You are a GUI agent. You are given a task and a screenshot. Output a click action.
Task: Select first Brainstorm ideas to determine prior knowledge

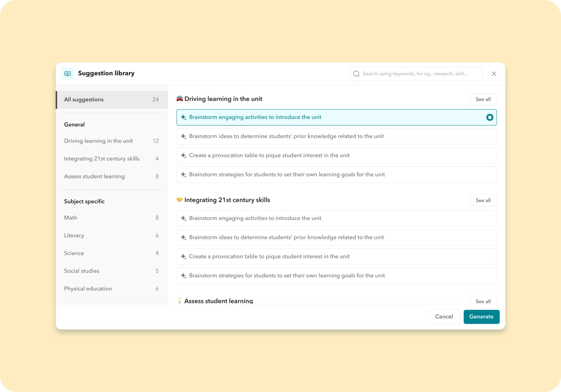(286, 137)
